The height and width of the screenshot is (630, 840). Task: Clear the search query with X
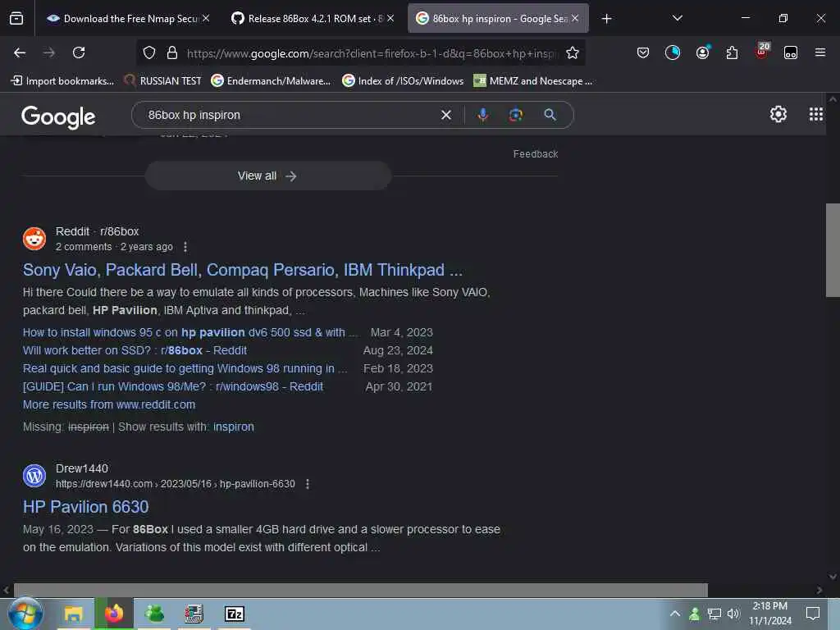445,115
